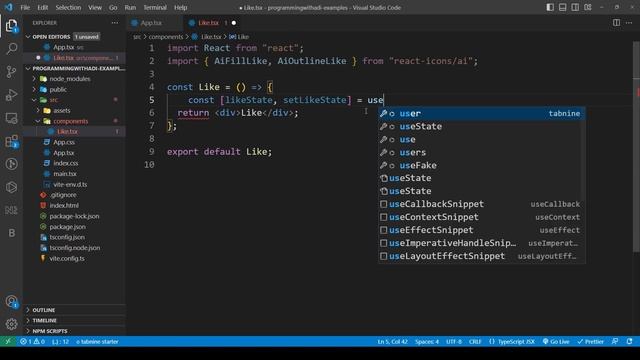Open the Extensions view
Image resolution: width=640 pixels, height=360 pixels.
coord(11,141)
